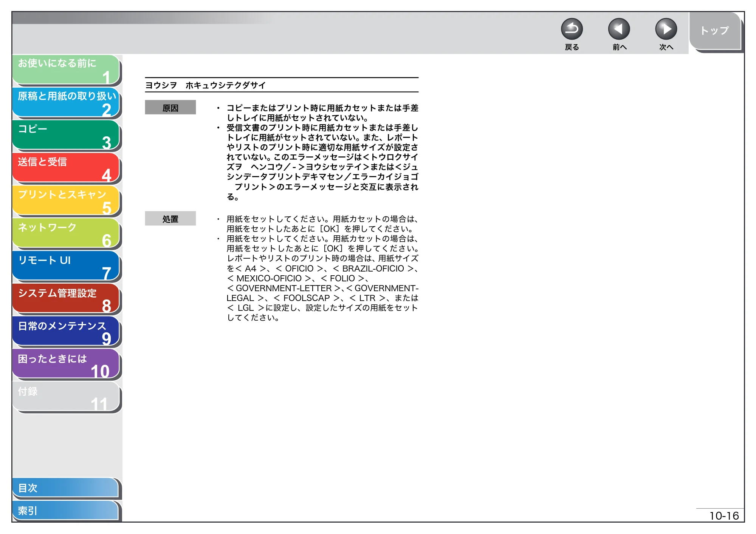This screenshot has width=756, height=534.
Task: Click the 次へ (next) right arrow icon
Action: click(666, 29)
